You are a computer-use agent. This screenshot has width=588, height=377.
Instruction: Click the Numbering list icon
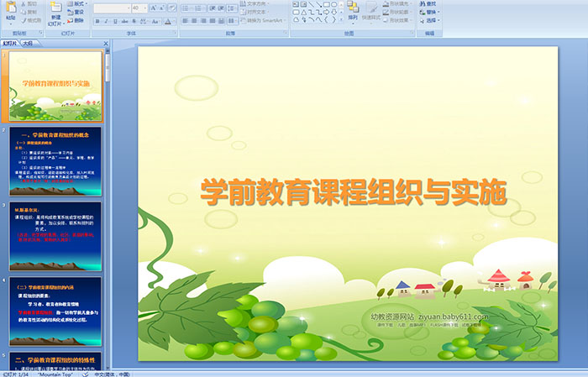[x=199, y=8]
